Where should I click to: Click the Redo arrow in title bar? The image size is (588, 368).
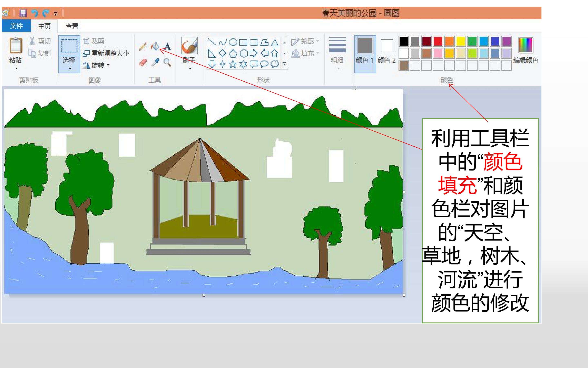46,13
